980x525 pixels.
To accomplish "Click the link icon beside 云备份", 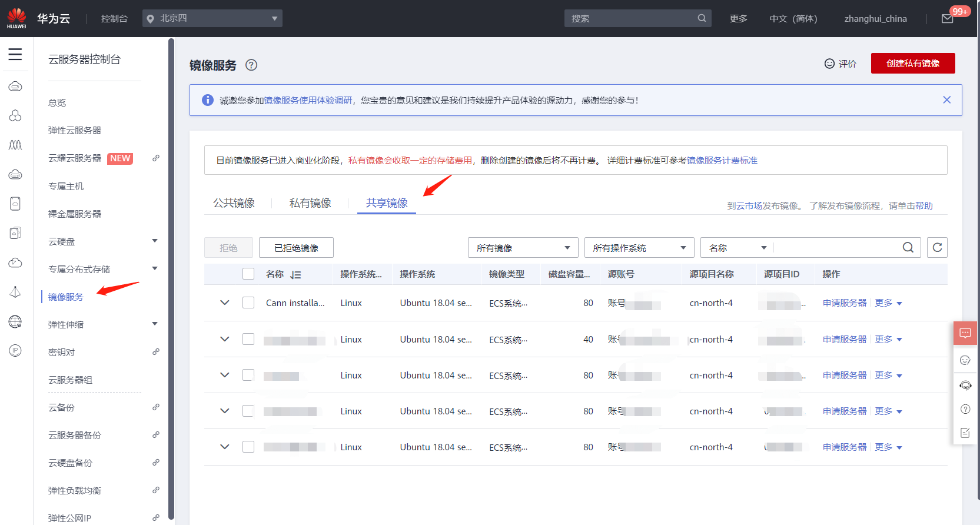I will (156, 407).
